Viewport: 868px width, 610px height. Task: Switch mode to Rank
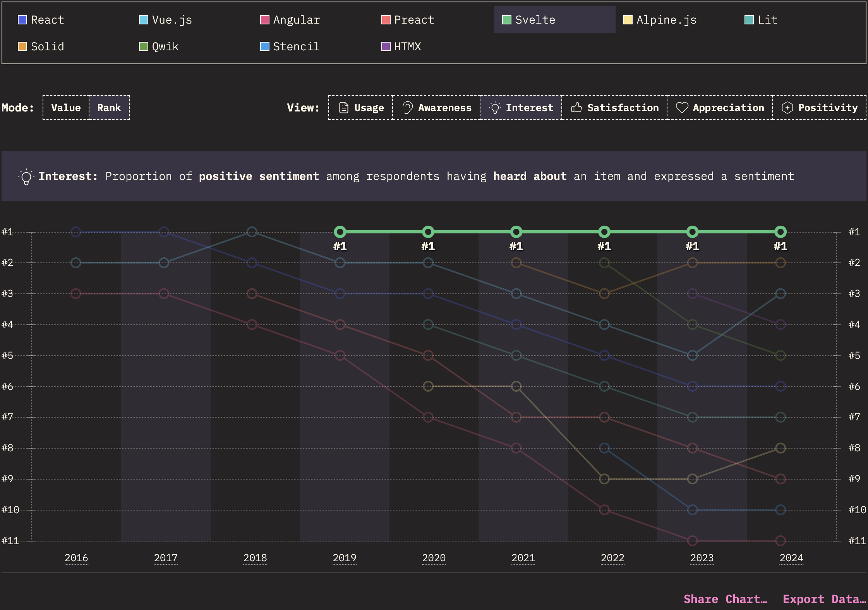click(x=109, y=108)
